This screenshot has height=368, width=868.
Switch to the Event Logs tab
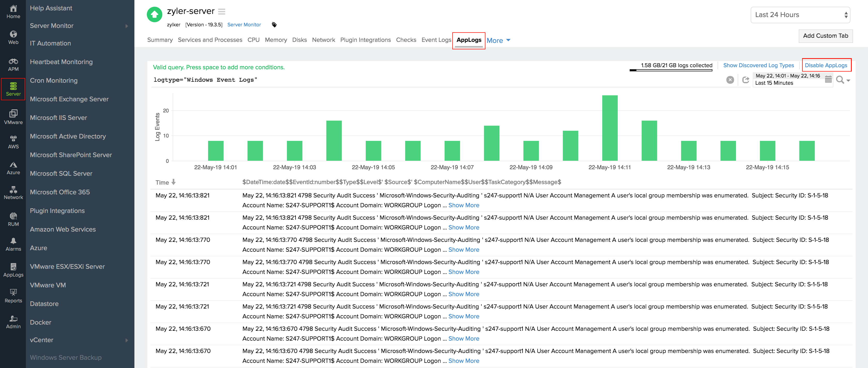coord(436,40)
